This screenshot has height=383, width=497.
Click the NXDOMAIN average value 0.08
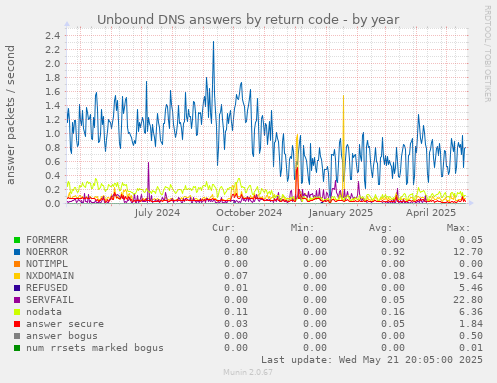point(393,276)
